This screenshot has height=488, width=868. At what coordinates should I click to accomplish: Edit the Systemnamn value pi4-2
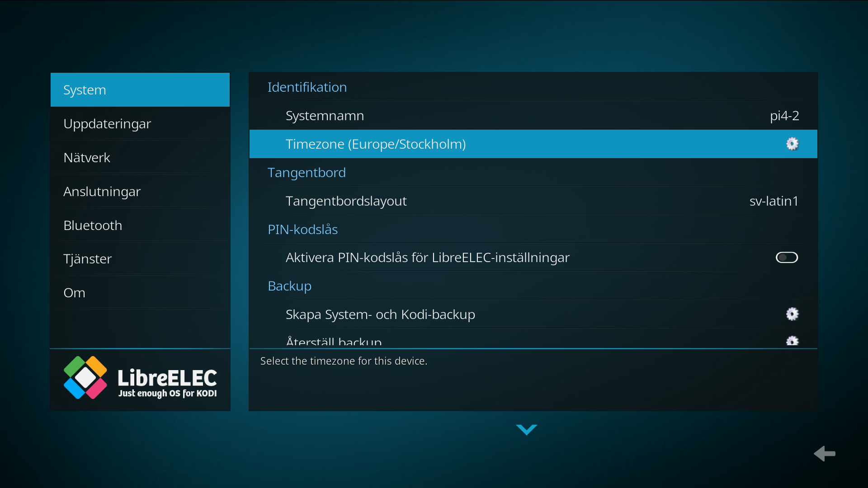point(784,116)
